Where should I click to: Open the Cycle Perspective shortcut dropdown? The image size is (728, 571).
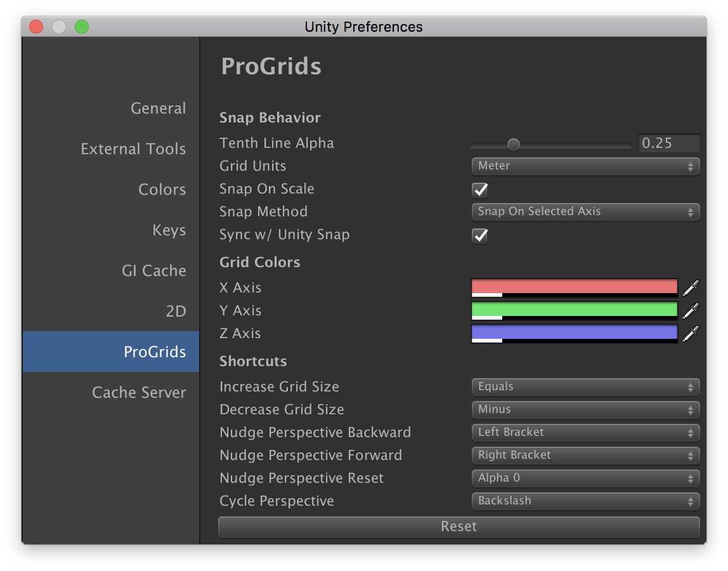(x=585, y=501)
